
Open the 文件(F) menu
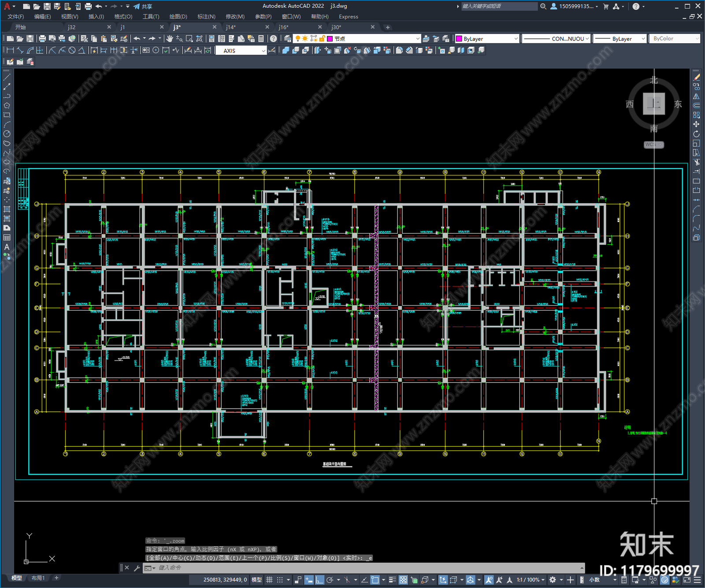[15, 17]
